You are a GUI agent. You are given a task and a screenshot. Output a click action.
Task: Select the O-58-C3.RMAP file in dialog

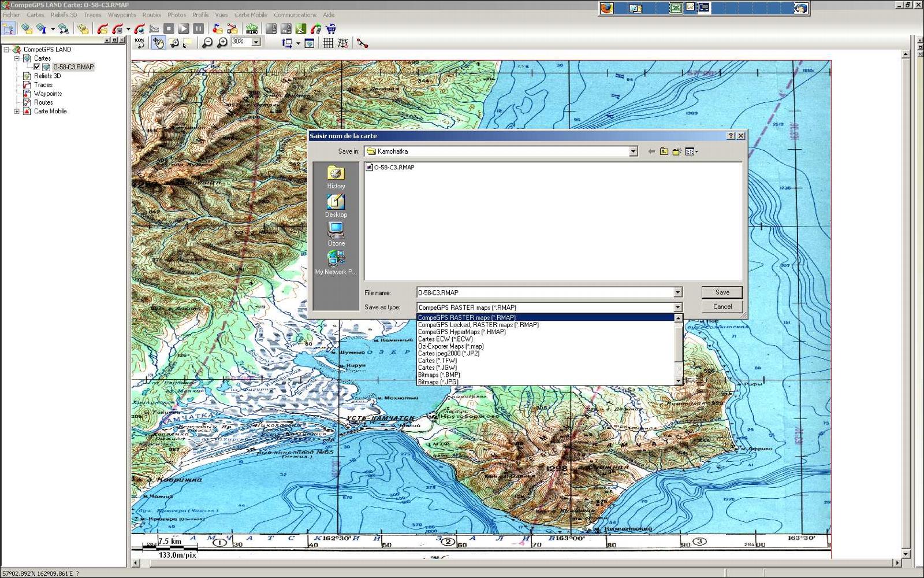390,168
